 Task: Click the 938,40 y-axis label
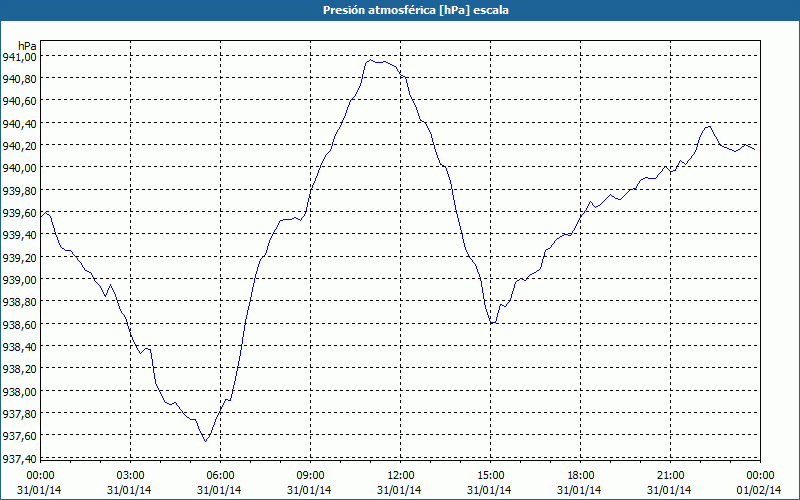pyautogui.click(x=19, y=346)
